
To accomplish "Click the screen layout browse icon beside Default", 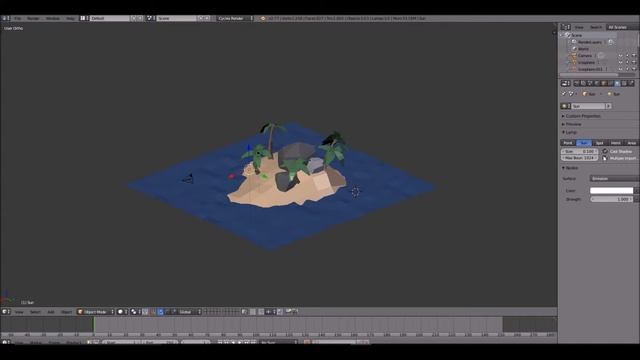I will (x=84, y=18).
